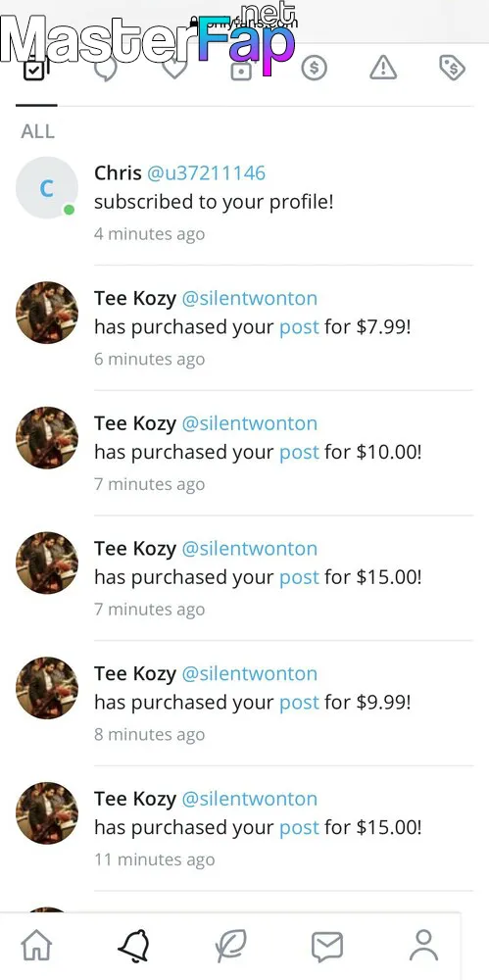This screenshot has height=980, width=489.
Task: Tap Chris avatar with letter C
Action: point(46,187)
